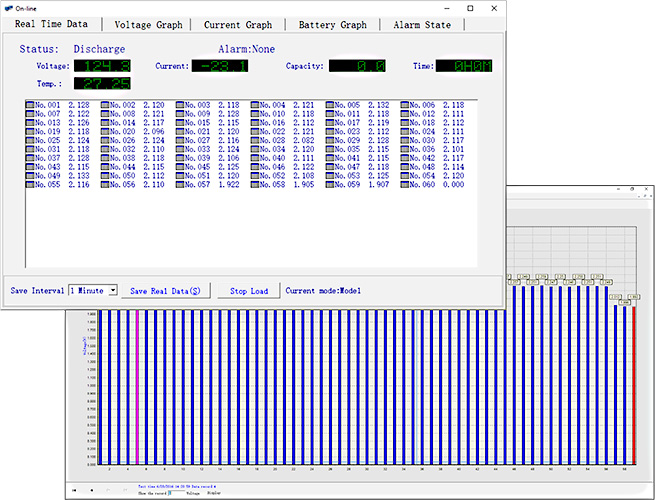
Task: Go to the Battery Graph tab
Action: pos(332,24)
